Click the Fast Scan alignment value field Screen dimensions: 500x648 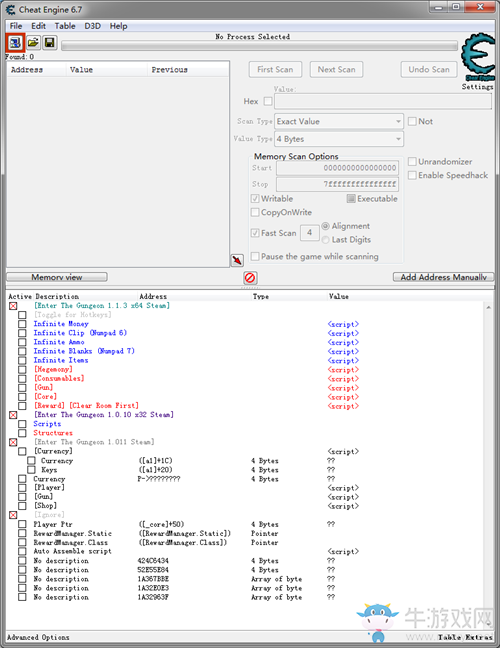(310, 233)
